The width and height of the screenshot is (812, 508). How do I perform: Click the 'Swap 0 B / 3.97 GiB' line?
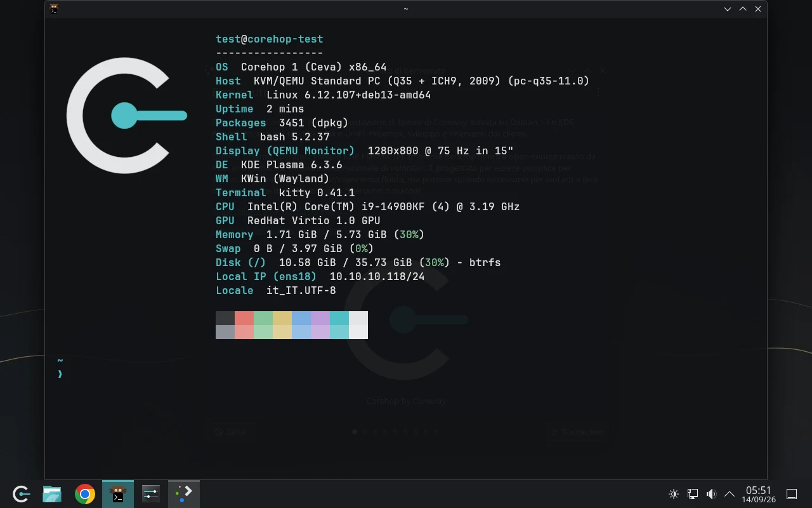coord(295,249)
